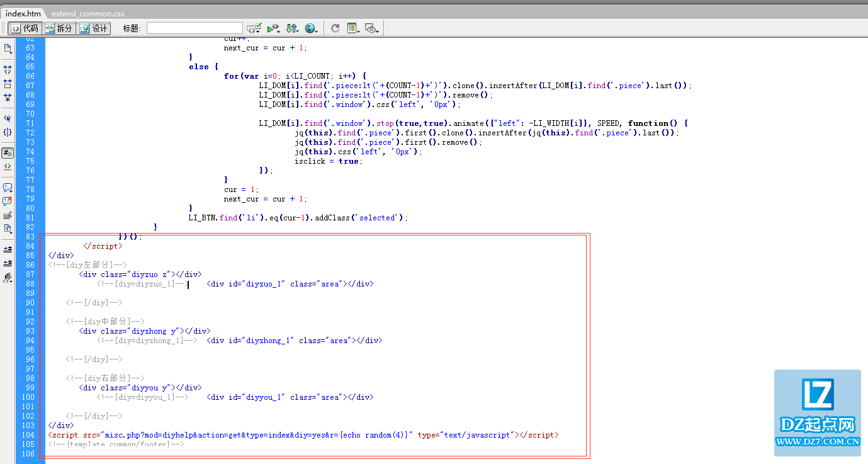Click the <div class="diyzuo z"> line
The height and width of the screenshot is (464, 868).
click(140, 274)
